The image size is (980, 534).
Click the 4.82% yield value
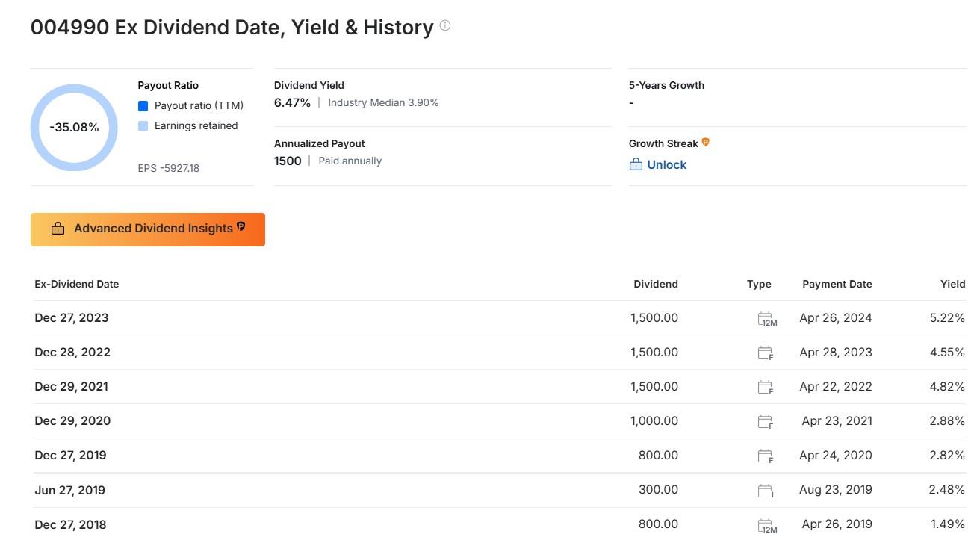[948, 387]
